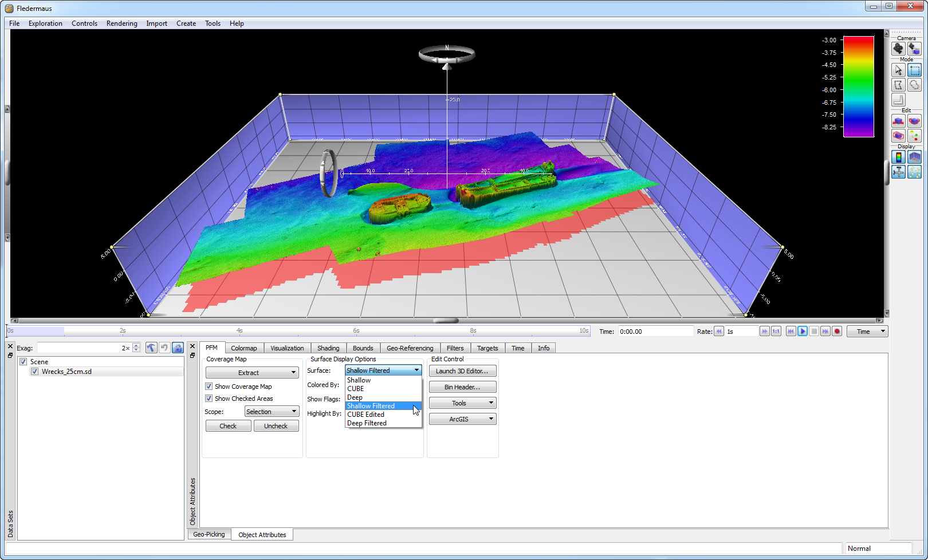
Task: Toggle the rainbow colorbar display icon
Action: tap(898, 157)
